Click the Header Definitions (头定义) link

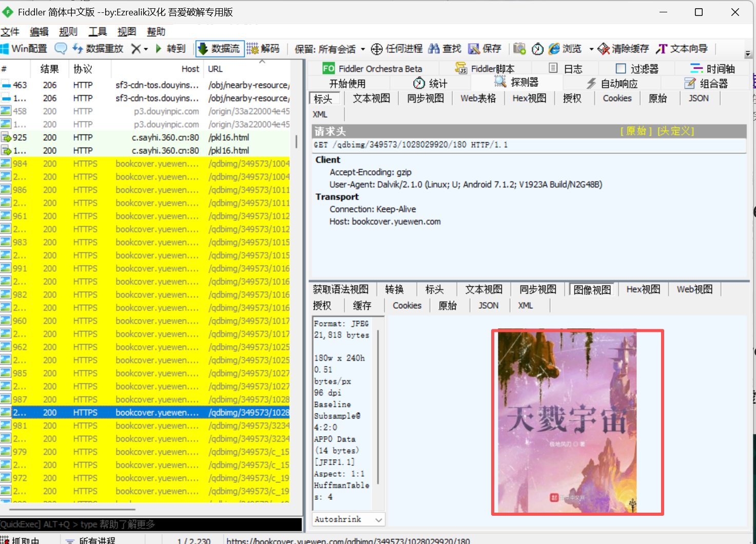click(675, 131)
